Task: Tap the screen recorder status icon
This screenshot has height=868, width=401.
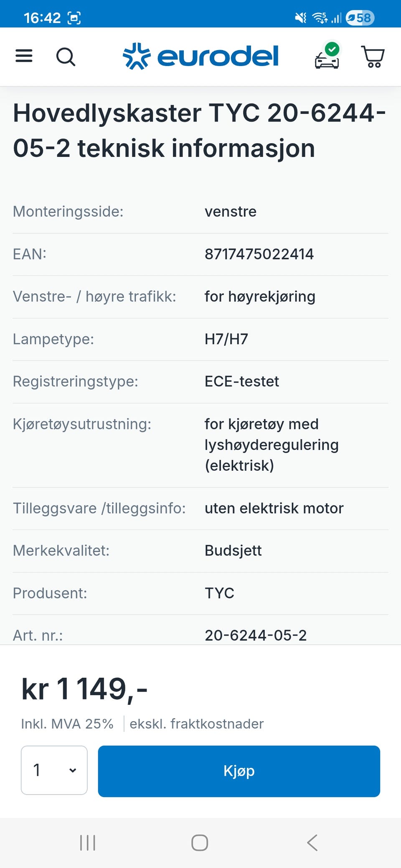Action: (x=74, y=18)
